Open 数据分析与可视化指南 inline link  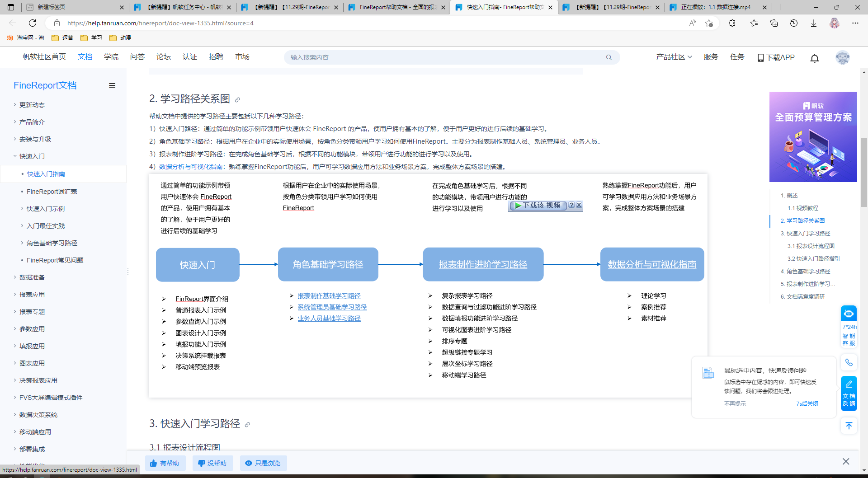pos(191,167)
